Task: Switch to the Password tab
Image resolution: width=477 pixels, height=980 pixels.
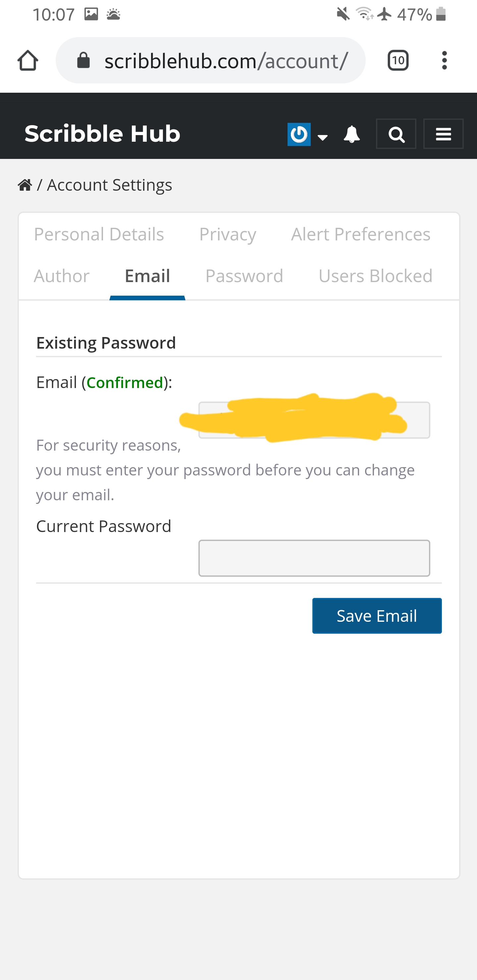Action: [244, 276]
